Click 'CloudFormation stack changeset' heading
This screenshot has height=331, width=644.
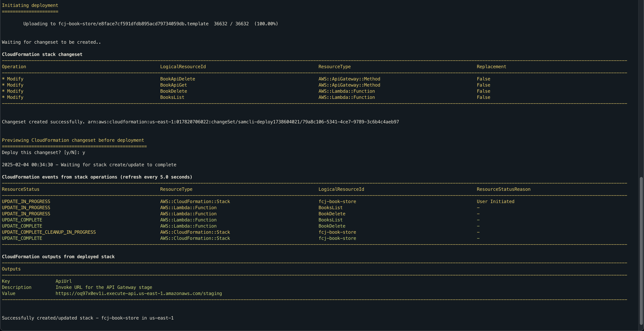point(42,54)
